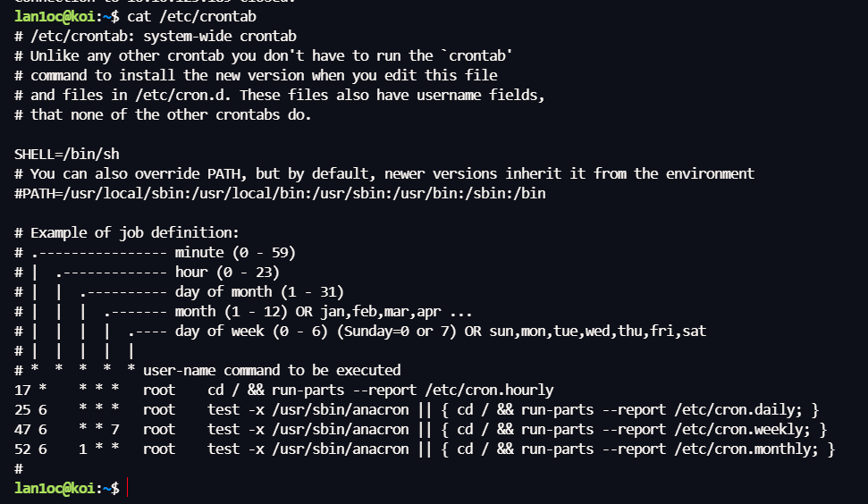This screenshot has width=868, height=504.
Task: Click 'user-name command to be executed' text
Action: (x=272, y=370)
